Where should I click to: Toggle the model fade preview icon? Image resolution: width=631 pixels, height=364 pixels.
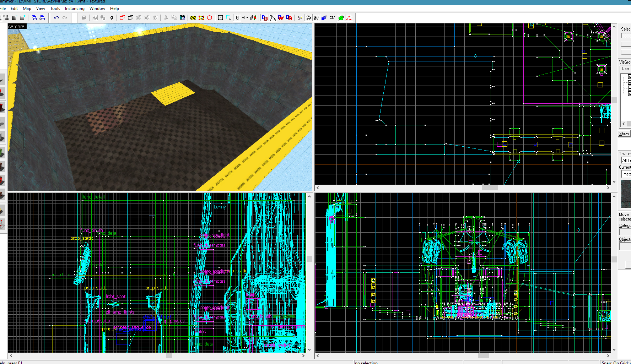[x=316, y=18]
